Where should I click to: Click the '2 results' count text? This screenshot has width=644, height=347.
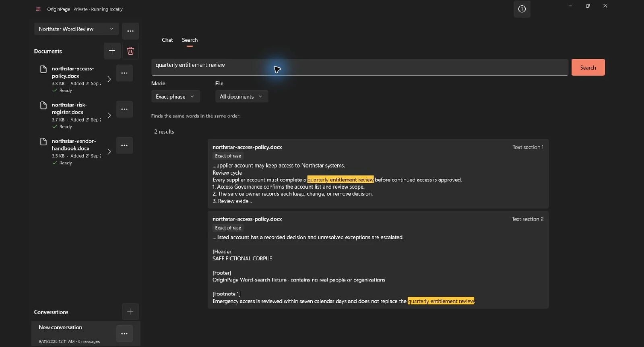point(164,132)
